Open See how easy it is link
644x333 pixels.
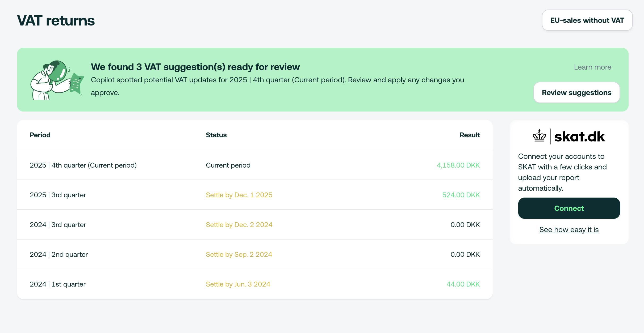point(569,230)
